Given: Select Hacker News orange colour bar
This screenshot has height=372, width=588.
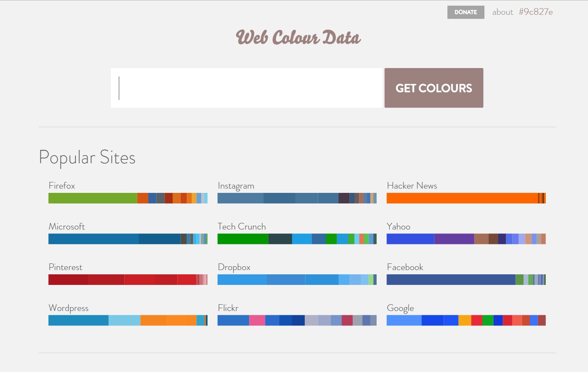Looking at the screenshot, I should [x=462, y=198].
